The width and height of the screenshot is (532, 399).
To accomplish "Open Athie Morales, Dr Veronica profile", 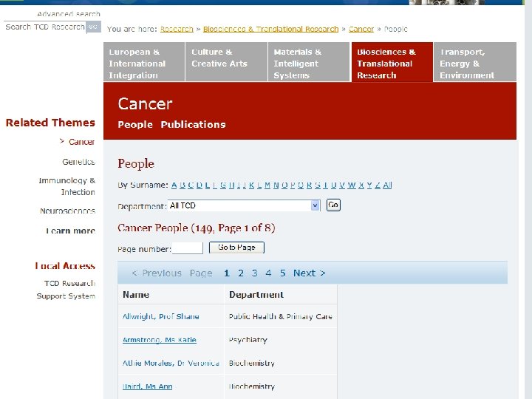I will click(x=171, y=364).
